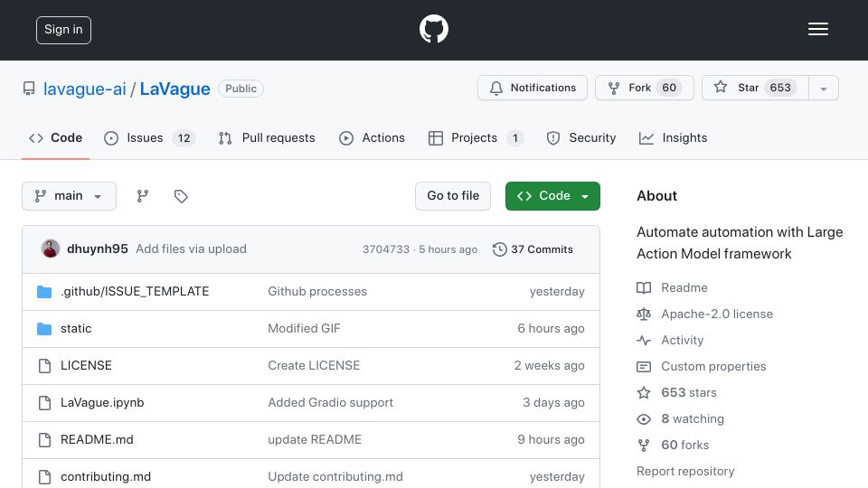868x488 pixels.
Task: Open the .github/ISSUE_TEMPLATE folder
Action: [x=135, y=292]
